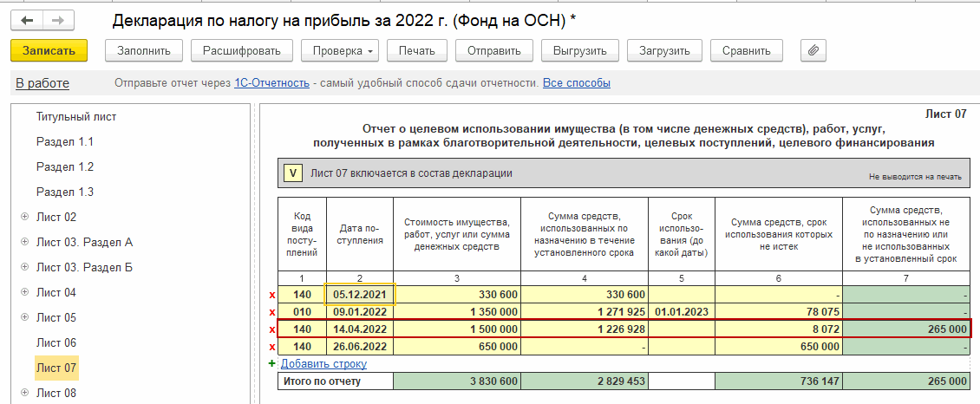
Task: Toggle the 'Лист 07 включается в состав декларации' checkbox
Action: [292, 173]
